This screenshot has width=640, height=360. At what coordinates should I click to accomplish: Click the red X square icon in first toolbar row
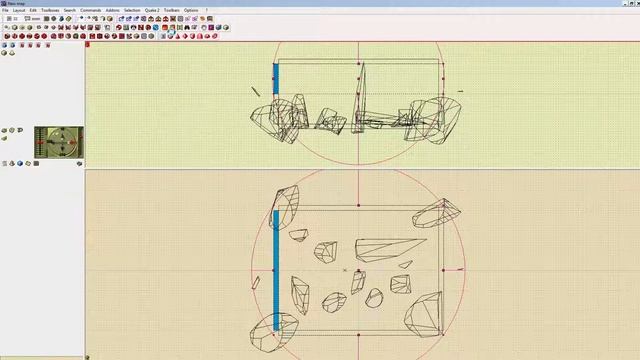[173, 19]
